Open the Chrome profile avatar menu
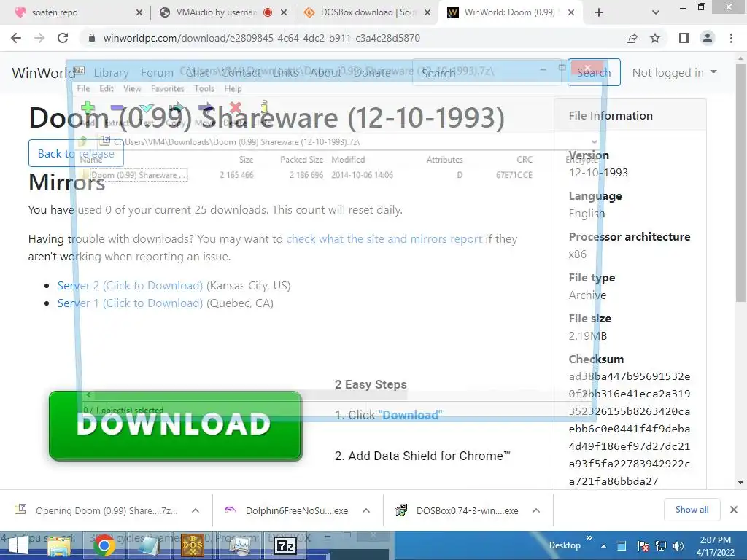 (708, 38)
